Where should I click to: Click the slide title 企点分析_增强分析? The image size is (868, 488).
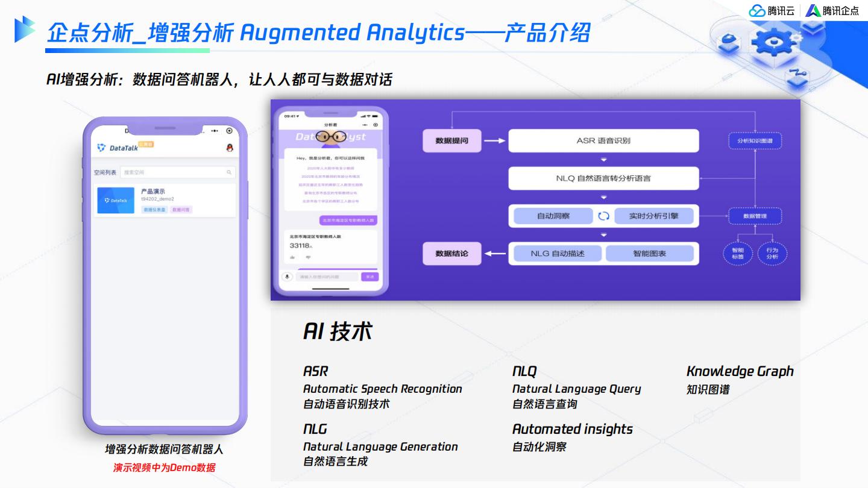pyautogui.click(x=139, y=33)
